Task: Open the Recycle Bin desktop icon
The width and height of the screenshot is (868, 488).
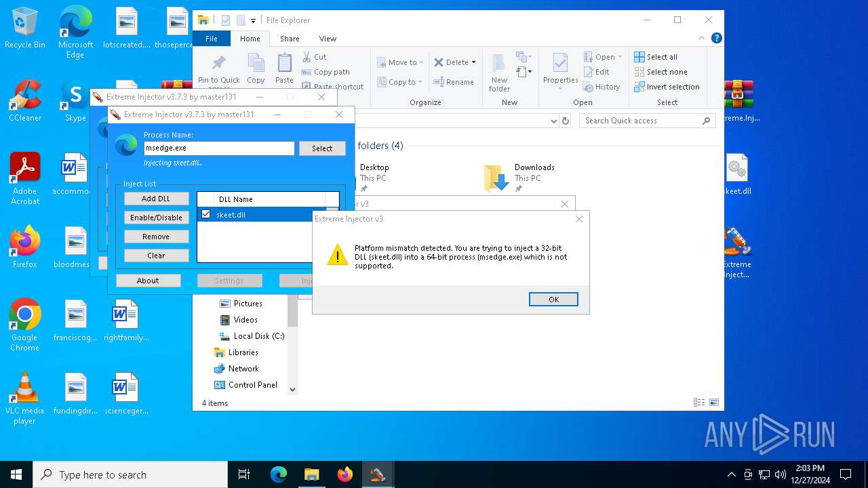Action: click(25, 28)
